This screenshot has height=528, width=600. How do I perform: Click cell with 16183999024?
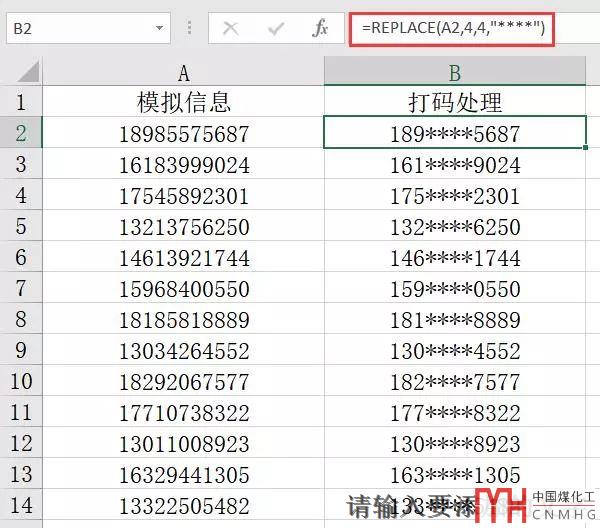click(x=183, y=163)
